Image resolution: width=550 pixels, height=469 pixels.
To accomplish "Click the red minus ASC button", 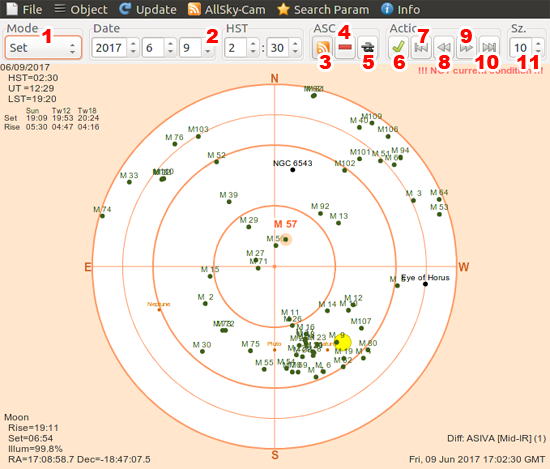I will (x=345, y=47).
